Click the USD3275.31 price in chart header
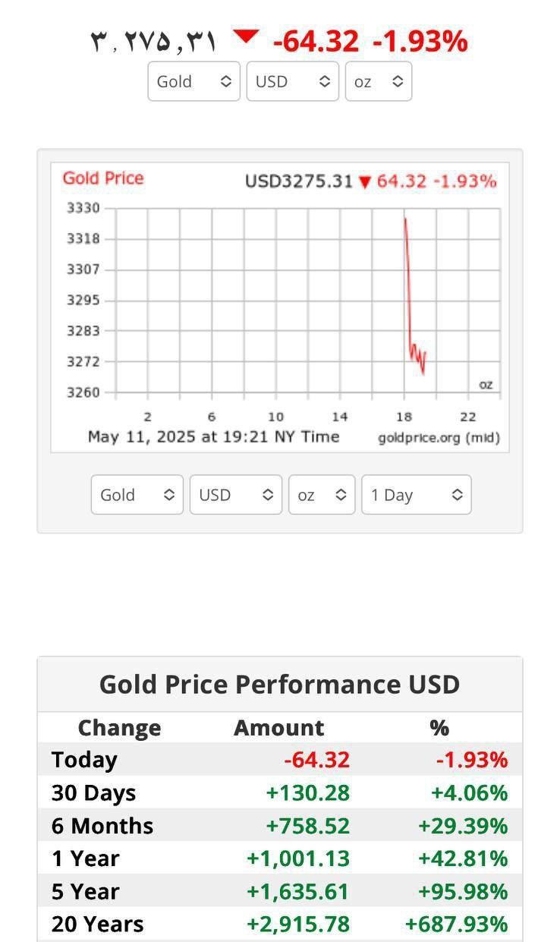This screenshot has height=942, width=560. 299,181
